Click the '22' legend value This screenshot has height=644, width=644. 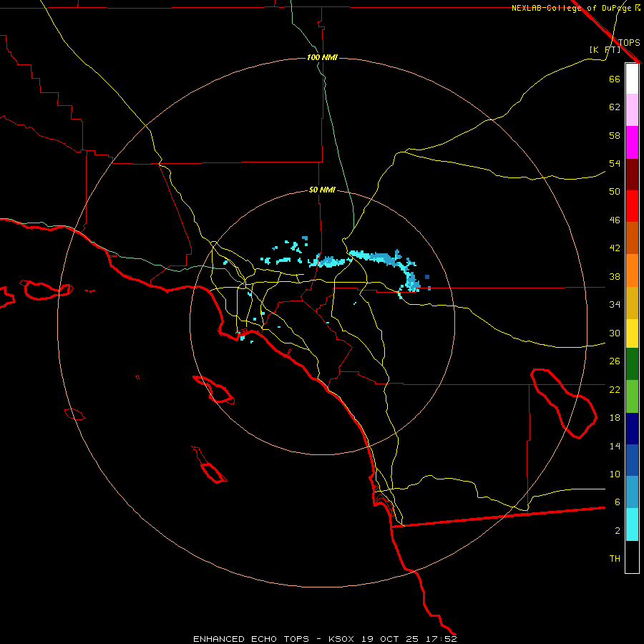pyautogui.click(x=615, y=389)
